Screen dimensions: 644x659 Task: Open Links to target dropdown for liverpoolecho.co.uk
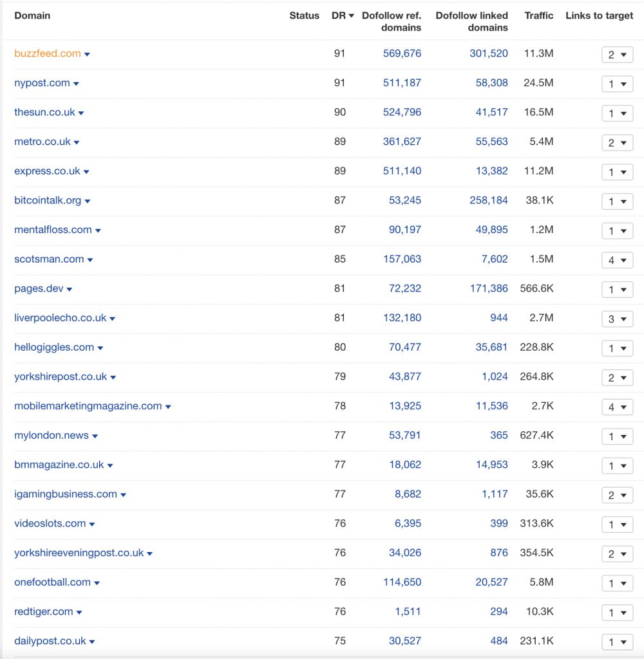[x=617, y=319]
